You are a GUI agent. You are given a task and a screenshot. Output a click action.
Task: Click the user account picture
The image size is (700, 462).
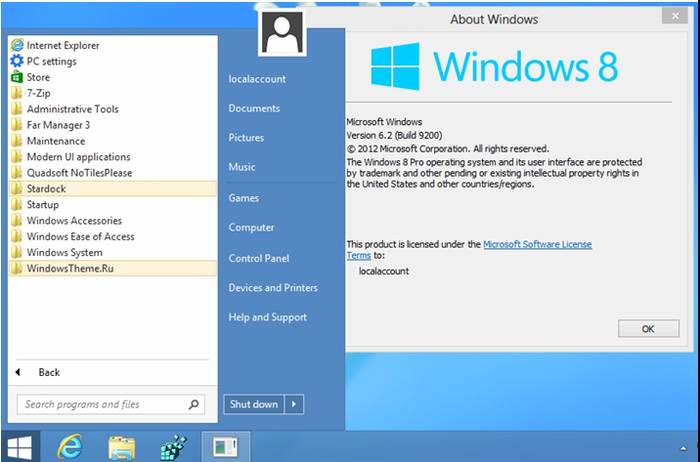tap(281, 34)
